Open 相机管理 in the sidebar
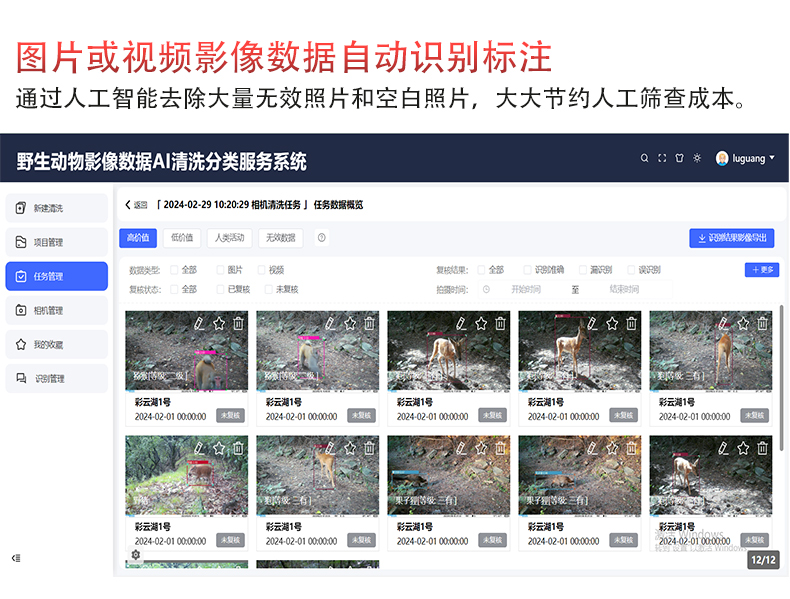 tap(56, 310)
